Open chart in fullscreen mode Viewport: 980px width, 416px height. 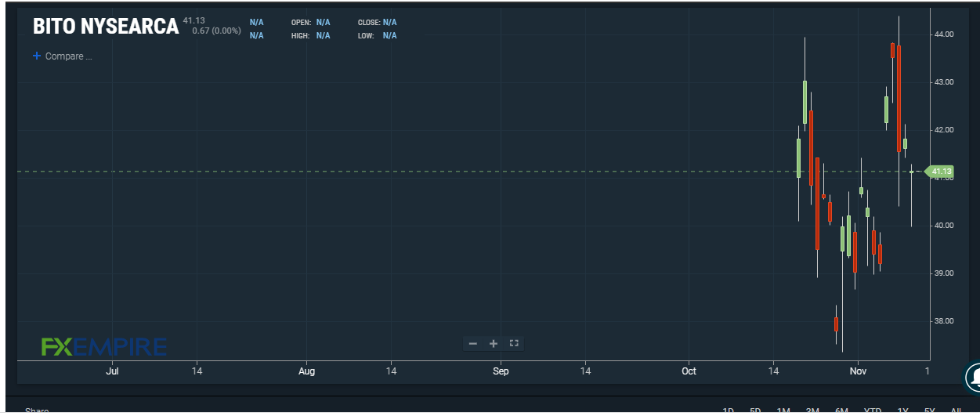coord(514,343)
